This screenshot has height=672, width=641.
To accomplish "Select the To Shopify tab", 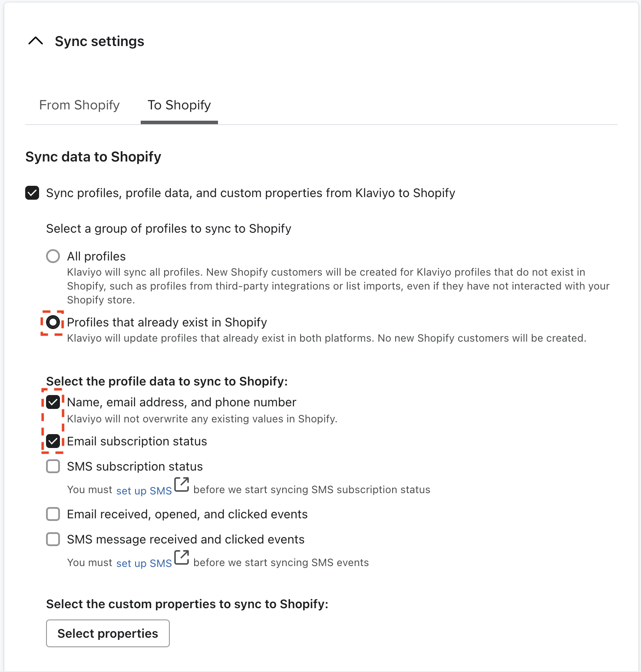I will click(179, 105).
